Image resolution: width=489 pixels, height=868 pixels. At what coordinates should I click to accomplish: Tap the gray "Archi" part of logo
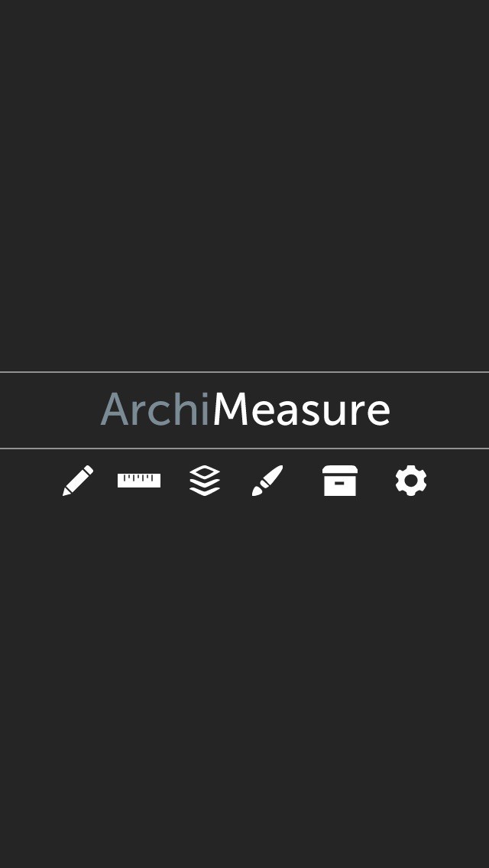coord(155,410)
